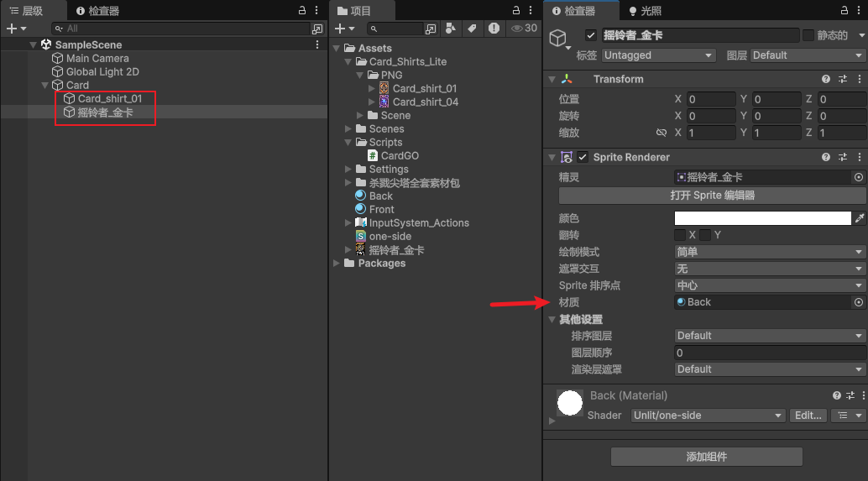The image size is (868, 481).
Task: Click the lock icon in the Inspector panel
Action: [x=844, y=11]
